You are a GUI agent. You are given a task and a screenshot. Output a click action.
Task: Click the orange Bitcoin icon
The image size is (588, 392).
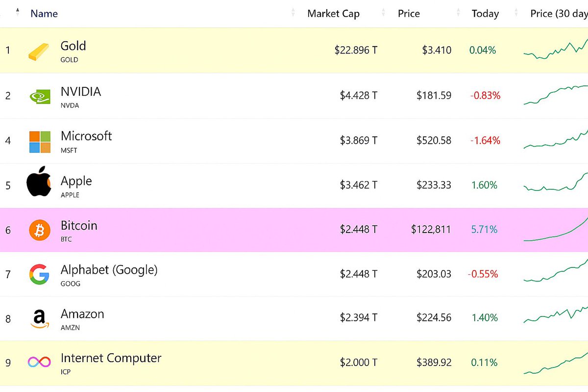pos(39,229)
